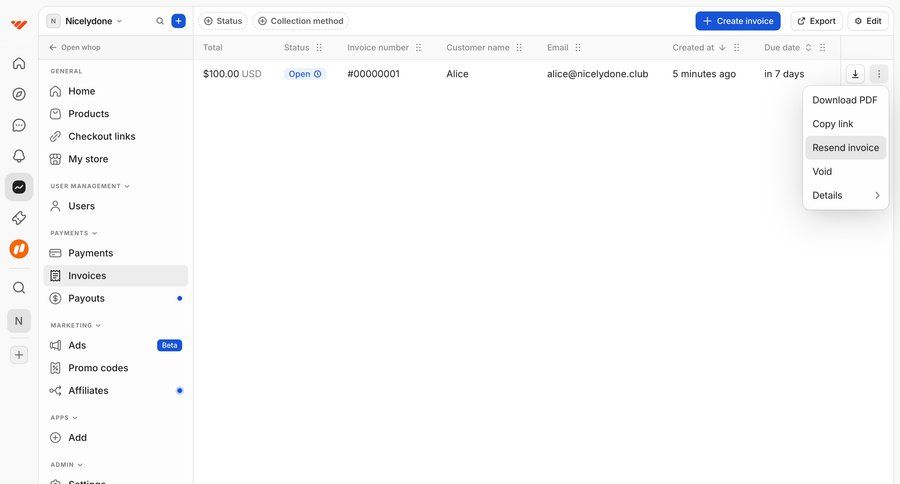Choose Void in the context menu
The height and width of the screenshot is (484, 900).
(822, 171)
